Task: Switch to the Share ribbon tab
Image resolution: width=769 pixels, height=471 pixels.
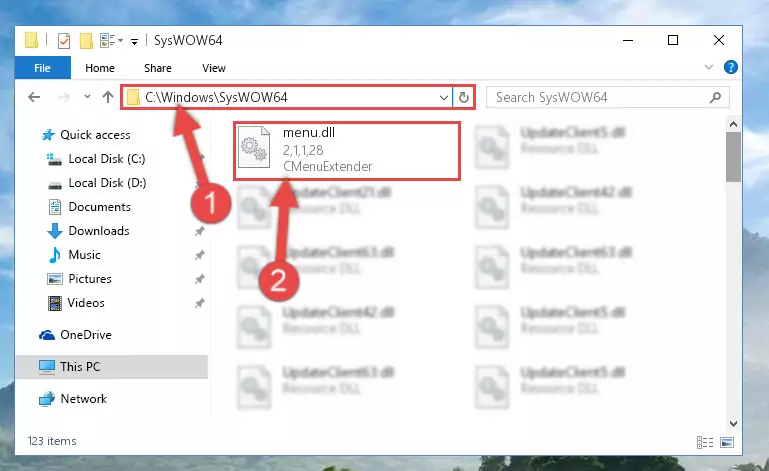Action: click(x=158, y=68)
